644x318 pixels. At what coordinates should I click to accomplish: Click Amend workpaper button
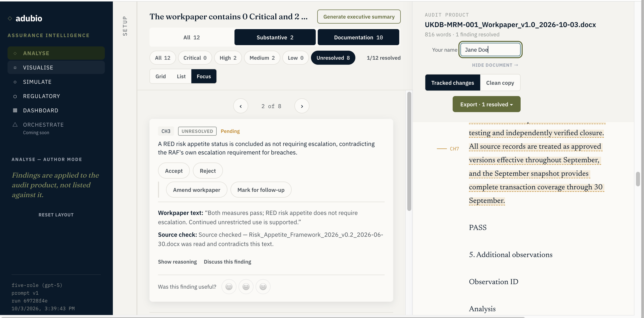click(x=197, y=190)
